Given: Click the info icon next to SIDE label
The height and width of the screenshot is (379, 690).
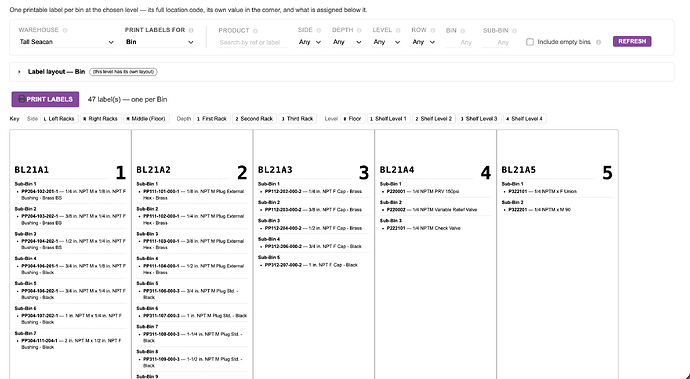Looking at the screenshot, I should coord(319,30).
